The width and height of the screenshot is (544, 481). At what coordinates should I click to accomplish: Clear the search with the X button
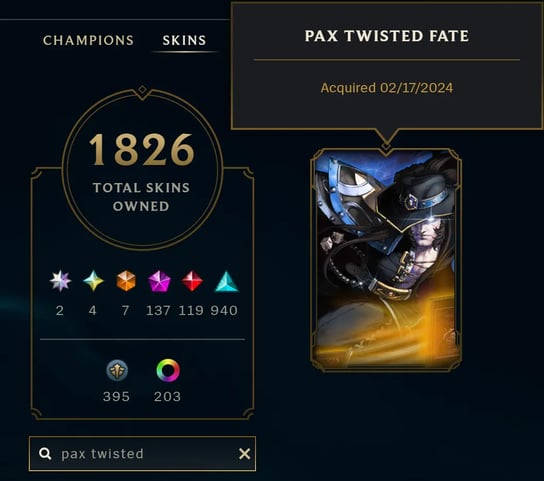tap(245, 454)
